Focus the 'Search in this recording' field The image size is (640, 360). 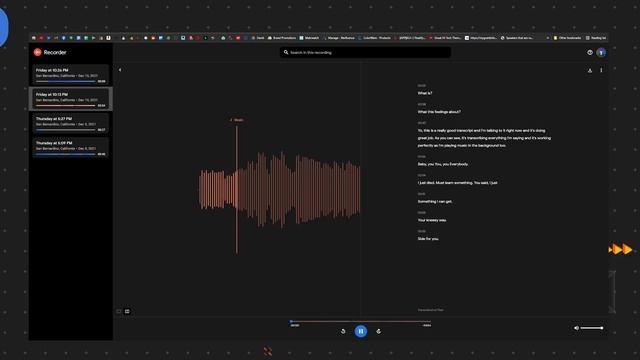(x=365, y=52)
